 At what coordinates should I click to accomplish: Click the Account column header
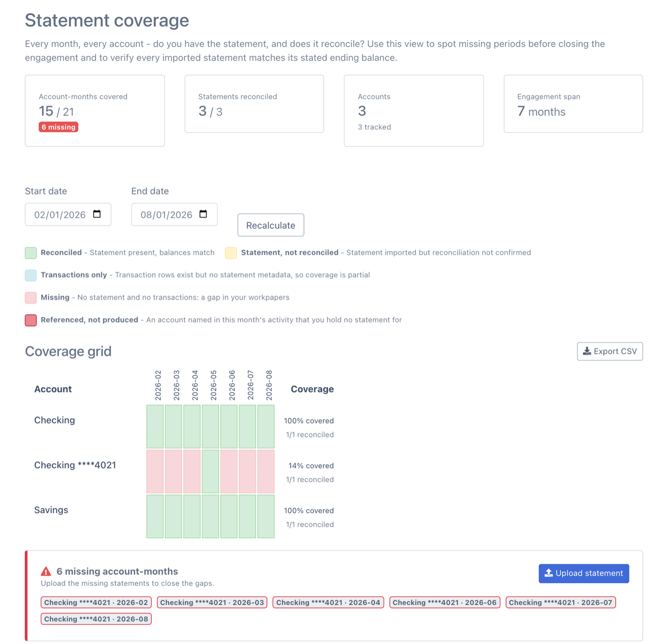(53, 389)
